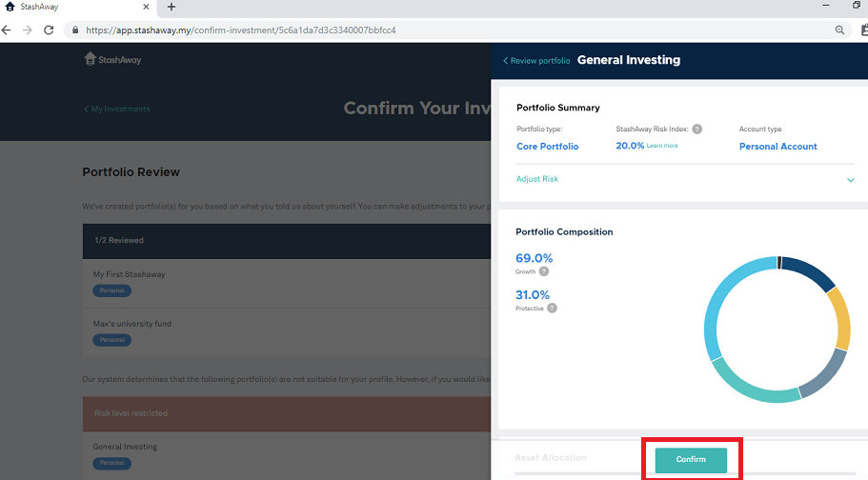
Task: Click the gray-blue donut chart segment
Action: 827,375
